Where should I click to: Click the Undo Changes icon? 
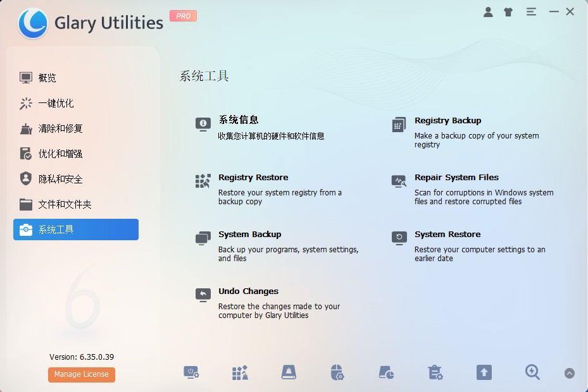203,295
